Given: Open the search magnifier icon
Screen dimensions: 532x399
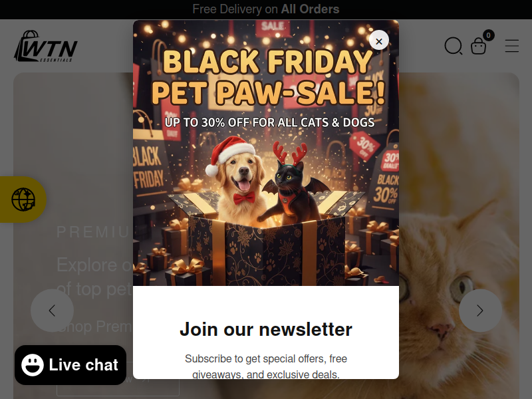Looking at the screenshot, I should tap(454, 46).
